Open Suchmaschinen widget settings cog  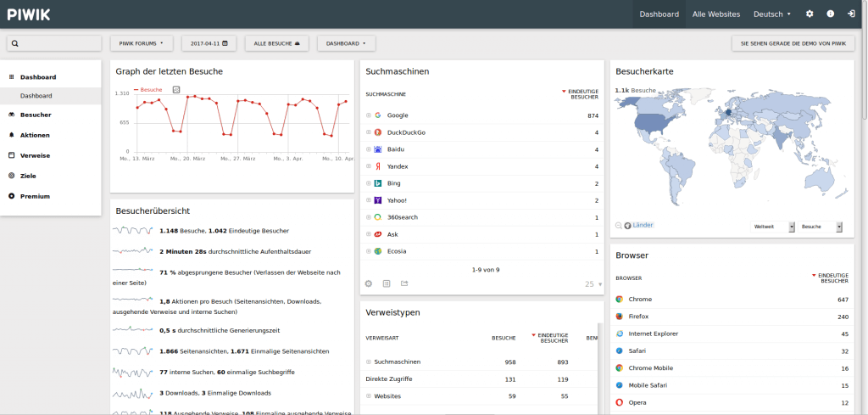tap(369, 283)
